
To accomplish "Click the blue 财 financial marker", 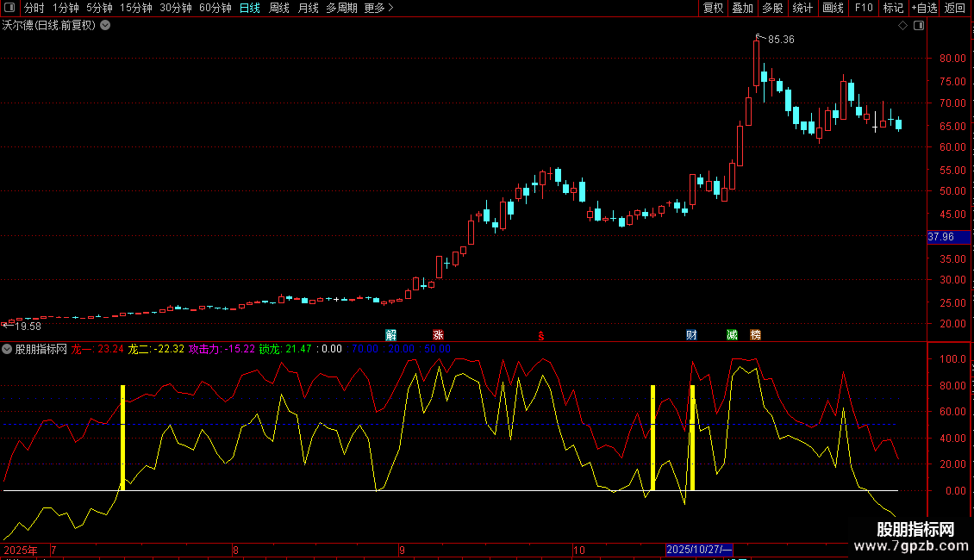I will coord(691,335).
